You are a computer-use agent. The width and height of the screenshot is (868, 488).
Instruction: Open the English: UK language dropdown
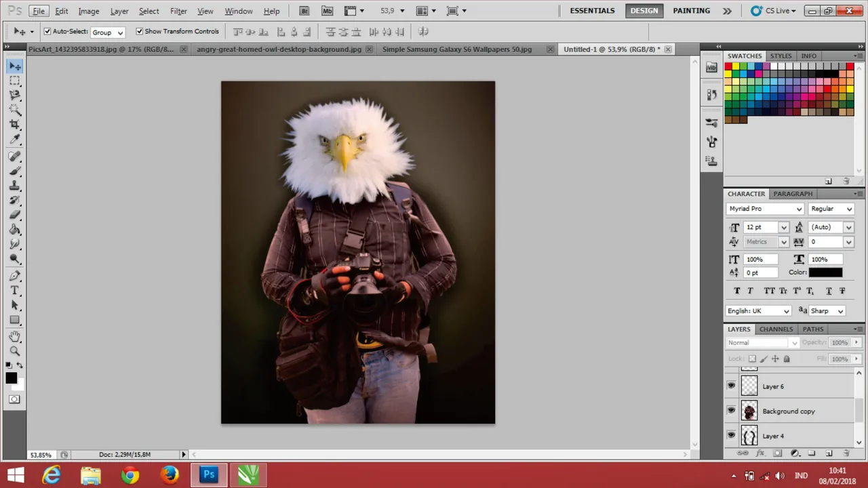(x=759, y=311)
